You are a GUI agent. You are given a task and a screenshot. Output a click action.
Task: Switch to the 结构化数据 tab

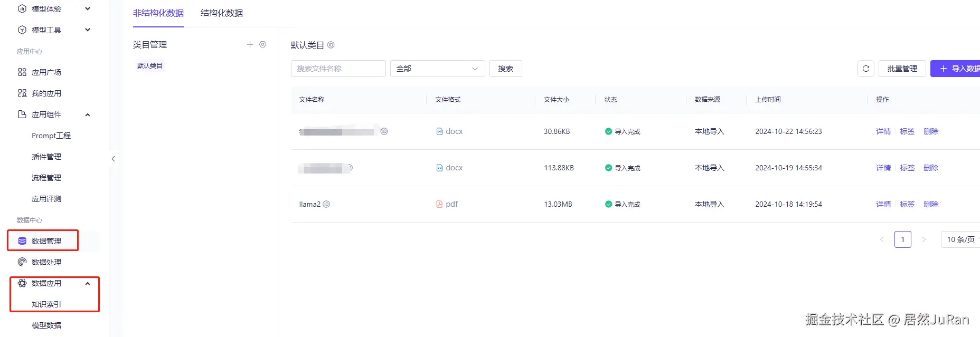coord(222,13)
